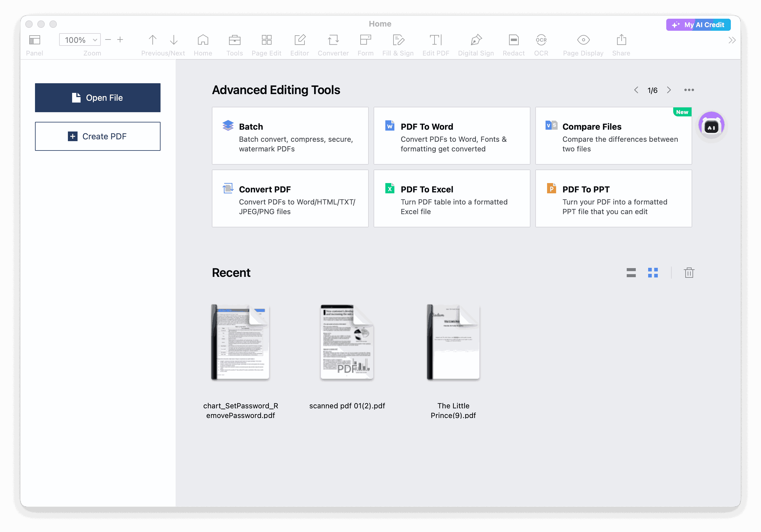Go to previous page with up arrow
This screenshot has width=761, height=532.
(x=152, y=40)
